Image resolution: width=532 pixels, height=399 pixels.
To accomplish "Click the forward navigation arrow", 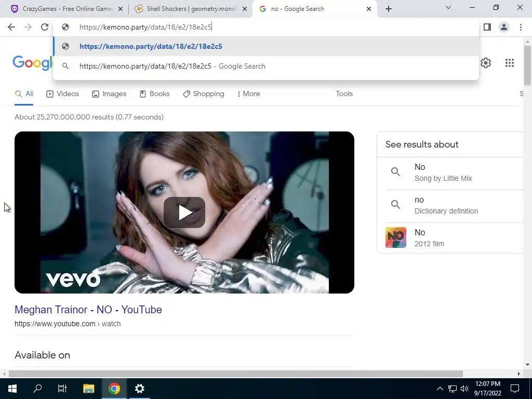I will pos(28,27).
